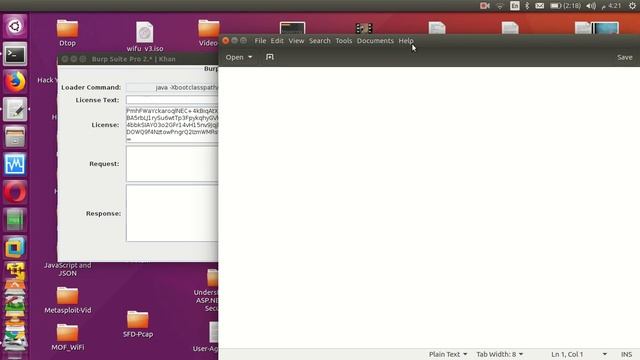
Task: Open the Ln 1, Col 1 position dropdown
Action: tap(579, 354)
